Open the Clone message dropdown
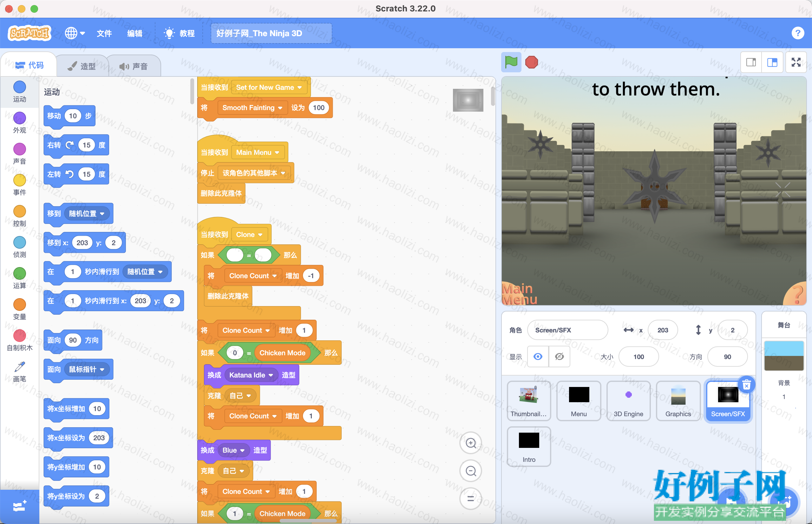The height and width of the screenshot is (524, 812). coord(249,234)
